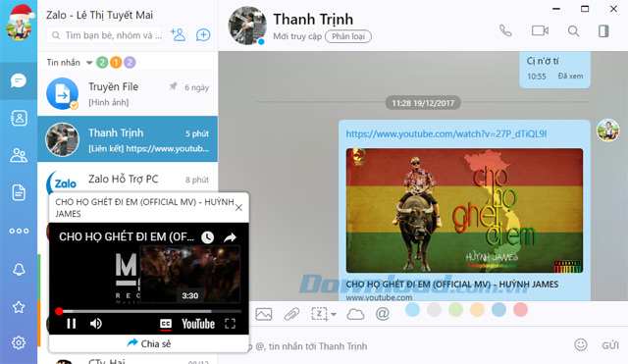Expand the screenshot options arrow
This screenshot has height=364, width=628.
[x=334, y=315]
